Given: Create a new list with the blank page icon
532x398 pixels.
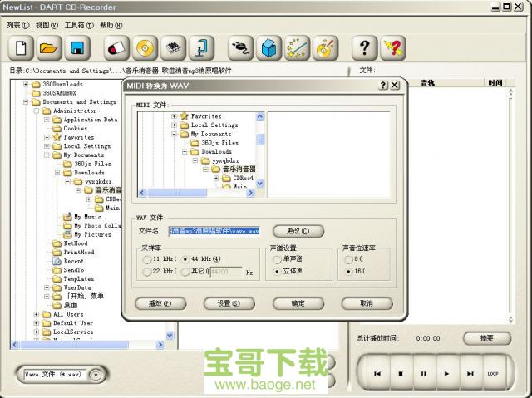Looking at the screenshot, I should coord(21,48).
